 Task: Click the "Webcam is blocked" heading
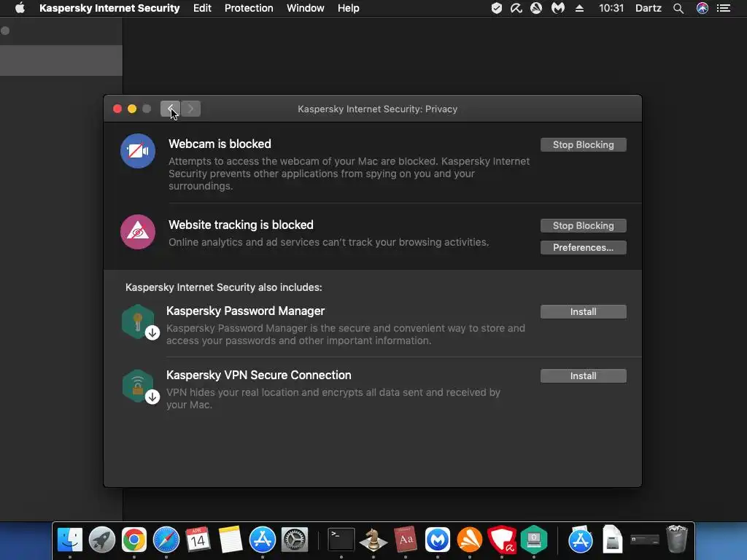click(x=220, y=144)
